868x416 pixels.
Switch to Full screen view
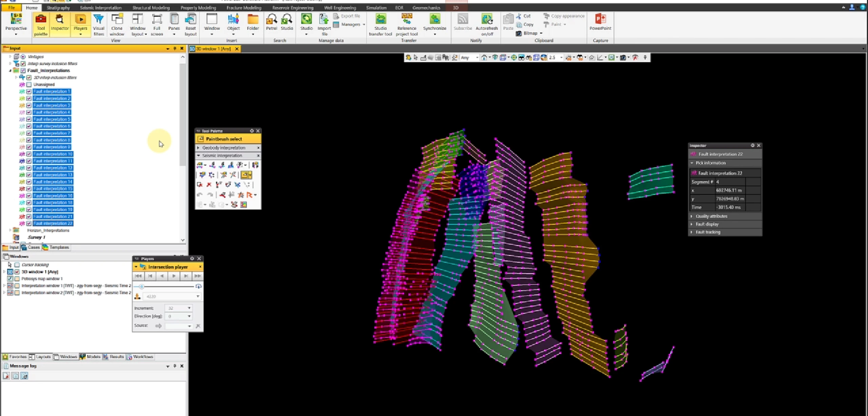(157, 24)
